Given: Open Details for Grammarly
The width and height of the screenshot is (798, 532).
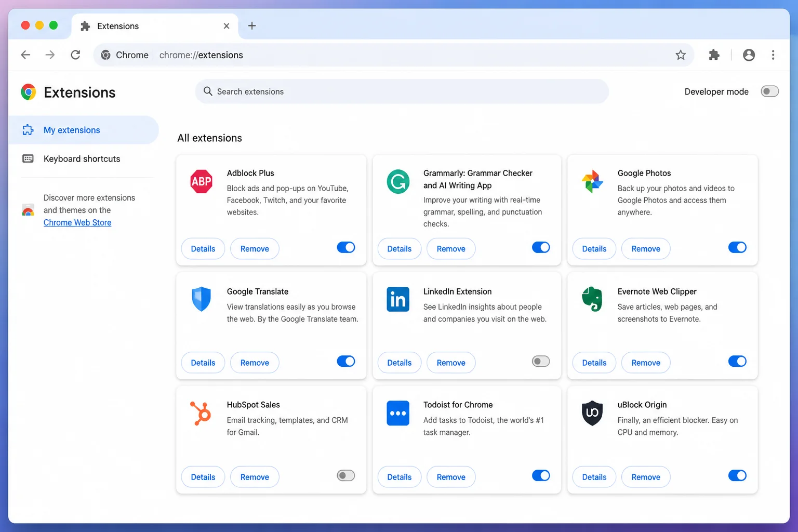Looking at the screenshot, I should [400, 249].
